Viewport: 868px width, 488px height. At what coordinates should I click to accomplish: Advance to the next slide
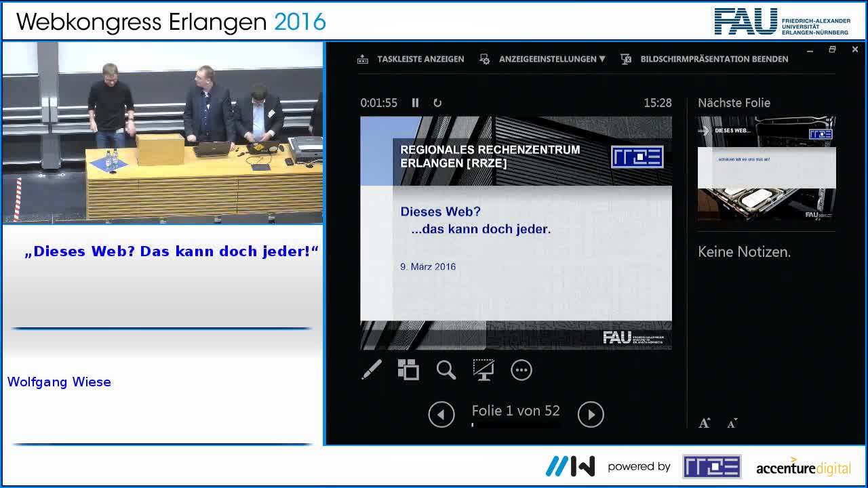[x=591, y=414]
